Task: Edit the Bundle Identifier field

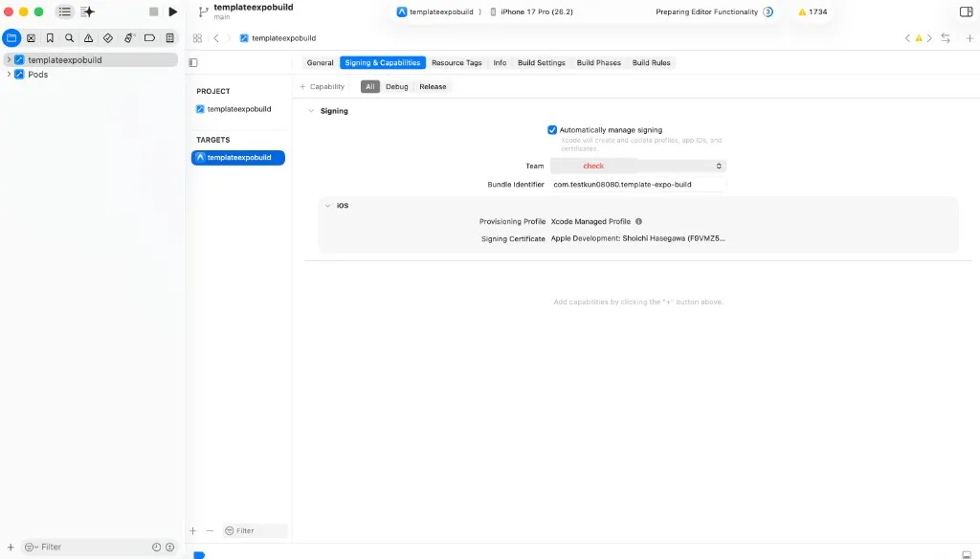Action: 638,185
